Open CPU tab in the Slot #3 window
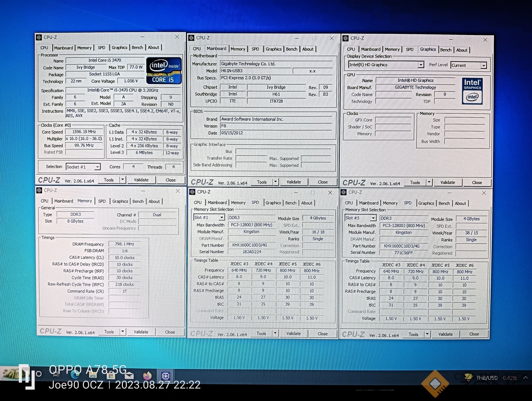The height and width of the screenshot is (401, 532). (349, 203)
